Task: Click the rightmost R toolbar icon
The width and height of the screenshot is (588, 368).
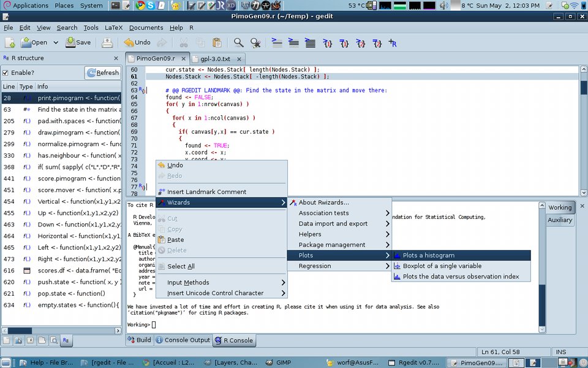Action: pos(393,43)
